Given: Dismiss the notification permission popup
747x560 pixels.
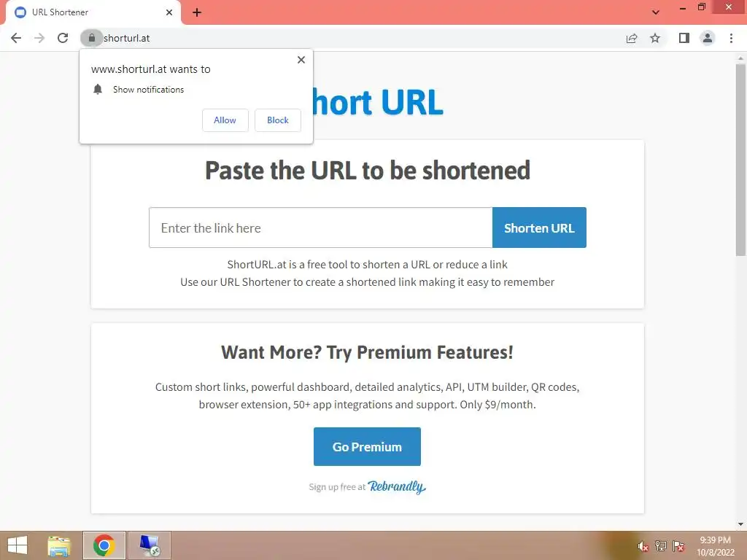Looking at the screenshot, I should (x=301, y=60).
